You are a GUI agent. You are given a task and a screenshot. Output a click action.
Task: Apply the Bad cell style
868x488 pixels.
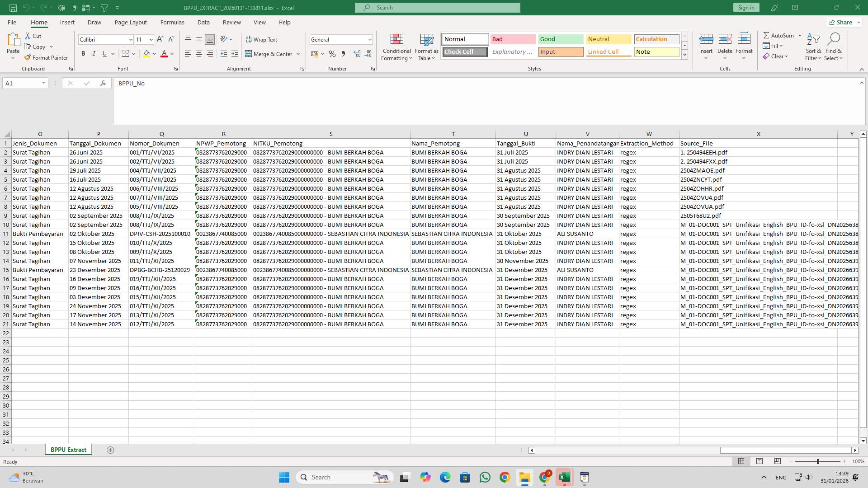pyautogui.click(x=512, y=39)
